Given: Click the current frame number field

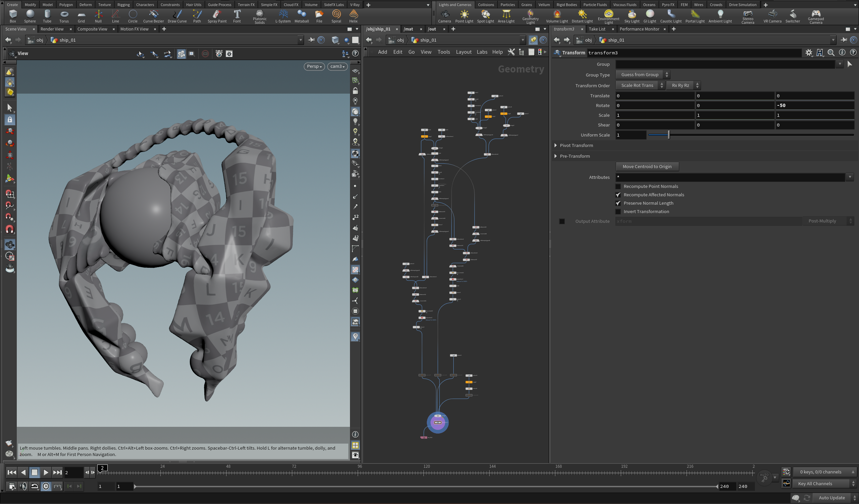Looking at the screenshot, I should tap(73, 472).
